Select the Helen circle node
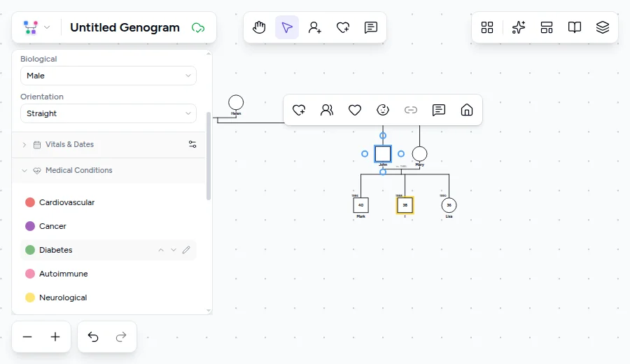This screenshot has height=364, width=630. pyautogui.click(x=236, y=102)
